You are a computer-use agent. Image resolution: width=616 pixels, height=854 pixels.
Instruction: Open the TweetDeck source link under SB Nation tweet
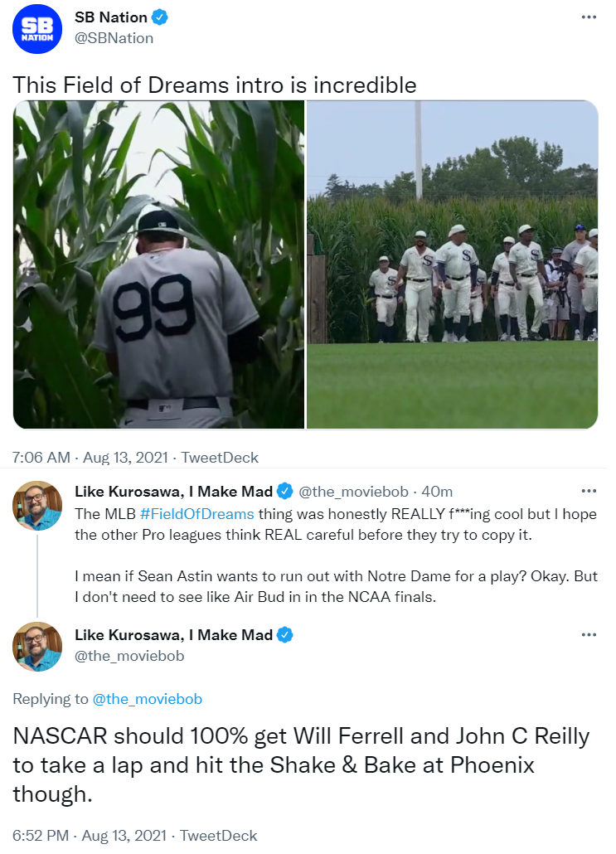(x=220, y=458)
